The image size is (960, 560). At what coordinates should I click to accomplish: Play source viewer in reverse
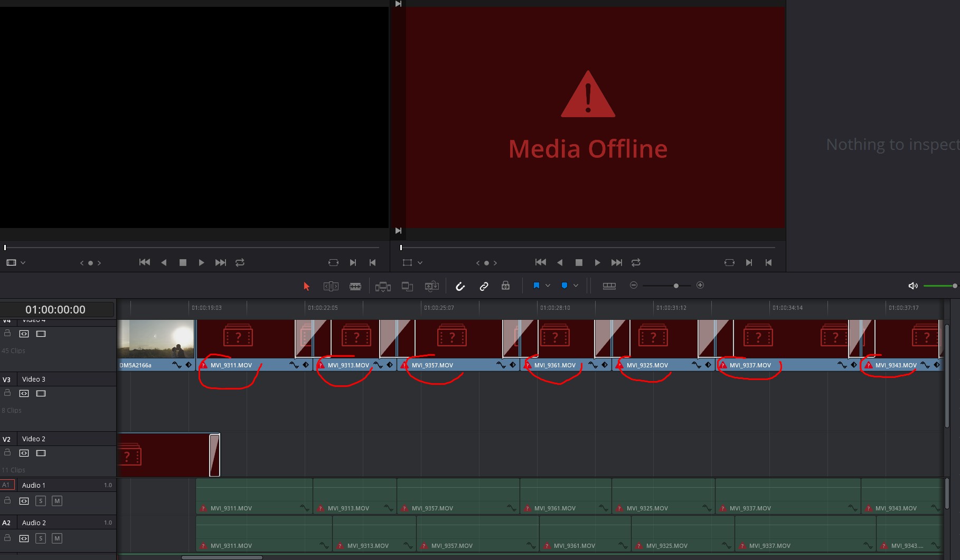pyautogui.click(x=164, y=262)
